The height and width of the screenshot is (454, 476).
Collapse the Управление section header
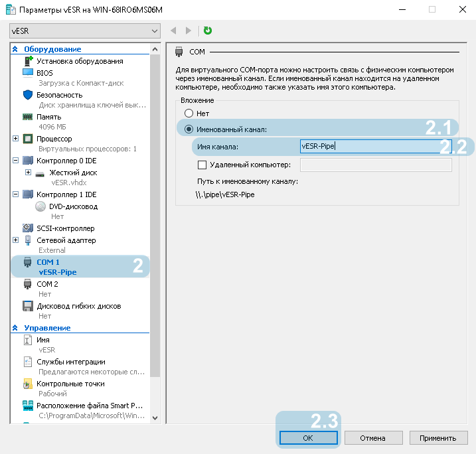pos(15,328)
